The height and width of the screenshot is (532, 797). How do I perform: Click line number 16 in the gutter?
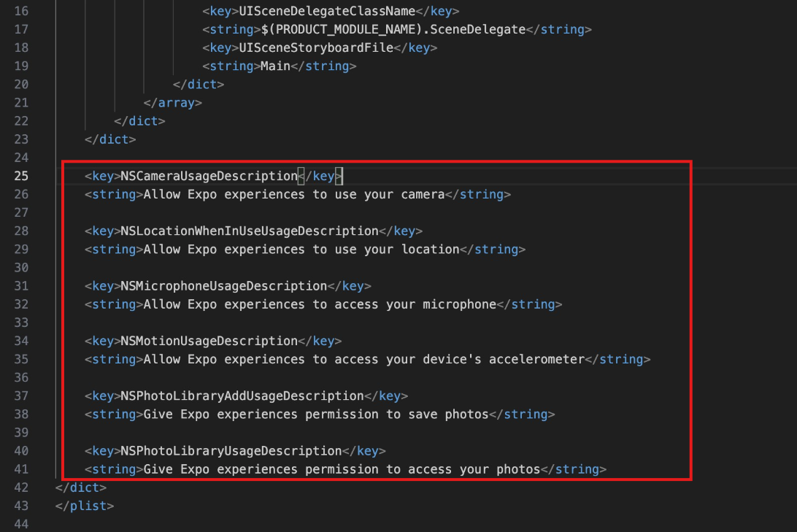tap(20, 12)
